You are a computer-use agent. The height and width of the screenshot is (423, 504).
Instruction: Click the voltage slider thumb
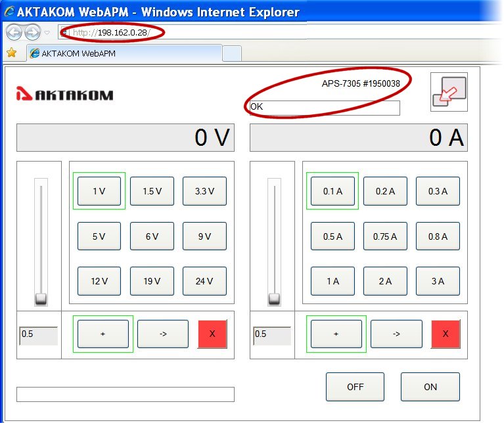pyautogui.click(x=41, y=299)
